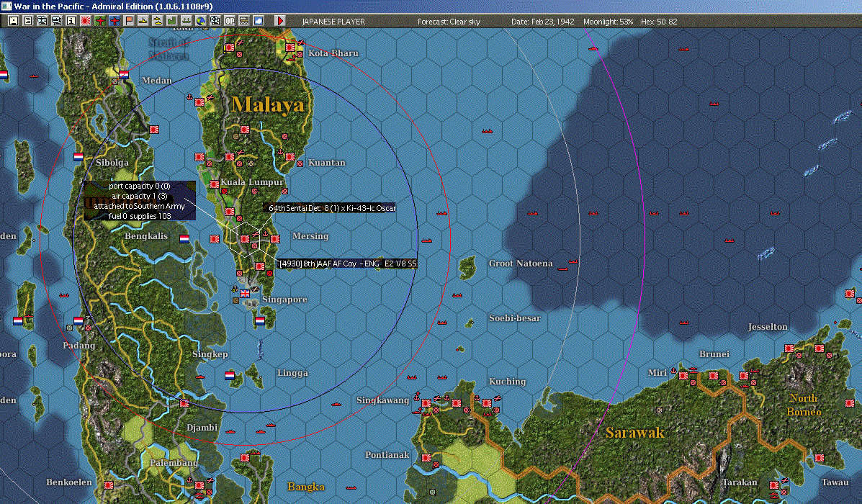Click the Forecast: Clear sky text

point(449,22)
